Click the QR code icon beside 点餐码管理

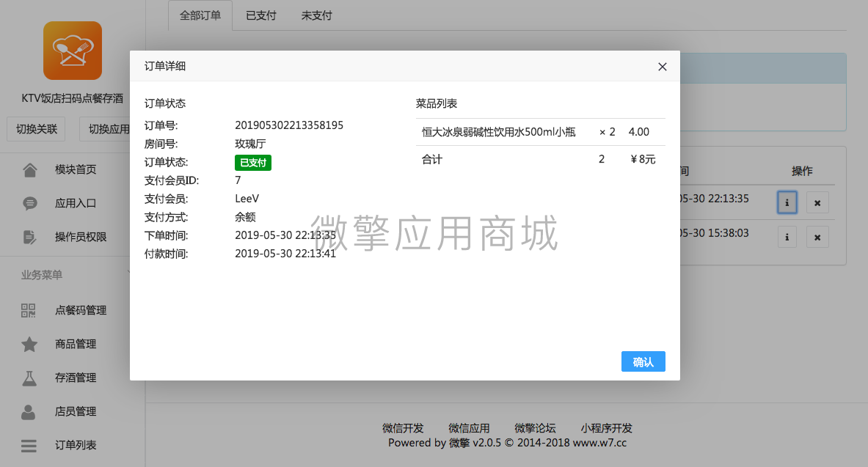pos(28,310)
